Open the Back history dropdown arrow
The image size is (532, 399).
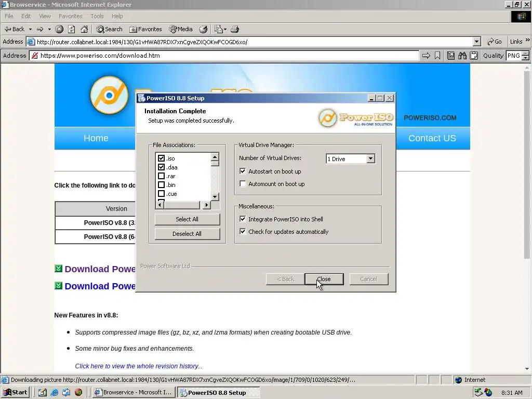click(30, 29)
